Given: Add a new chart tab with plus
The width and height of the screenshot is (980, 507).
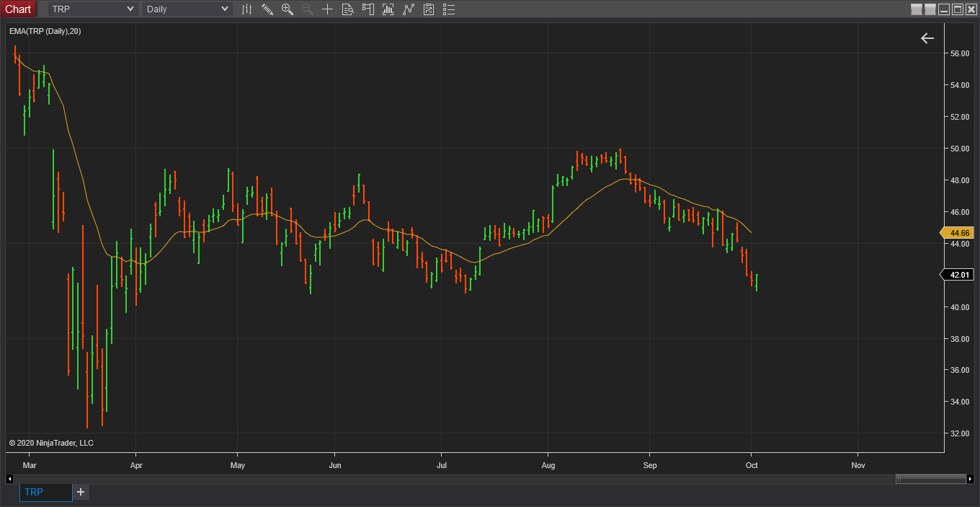Looking at the screenshot, I should click(81, 492).
